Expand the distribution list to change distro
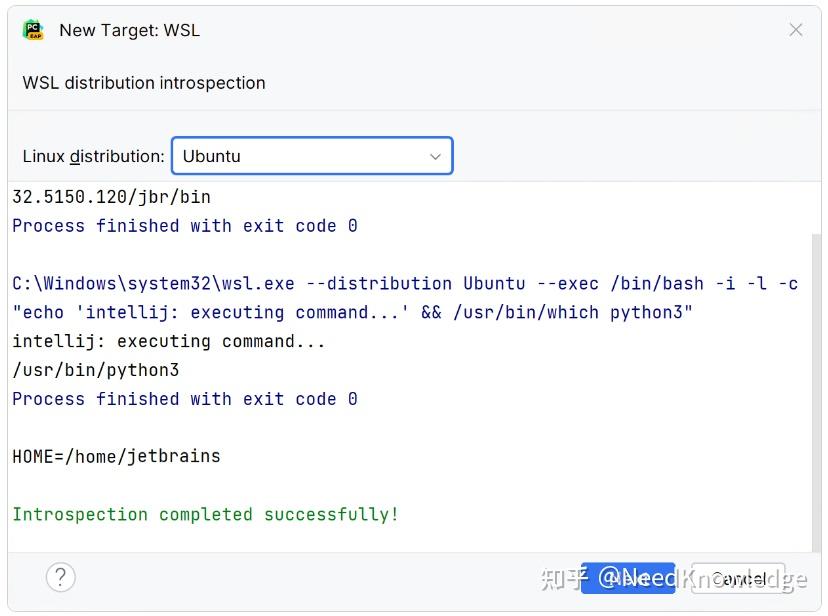Image resolution: width=828 pixels, height=616 pixels. [x=435, y=156]
